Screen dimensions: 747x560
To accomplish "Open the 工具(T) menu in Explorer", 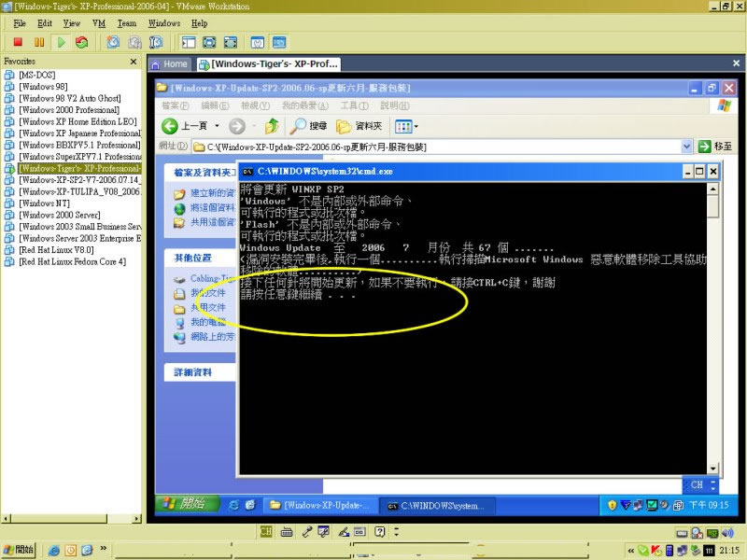I will [x=354, y=105].
